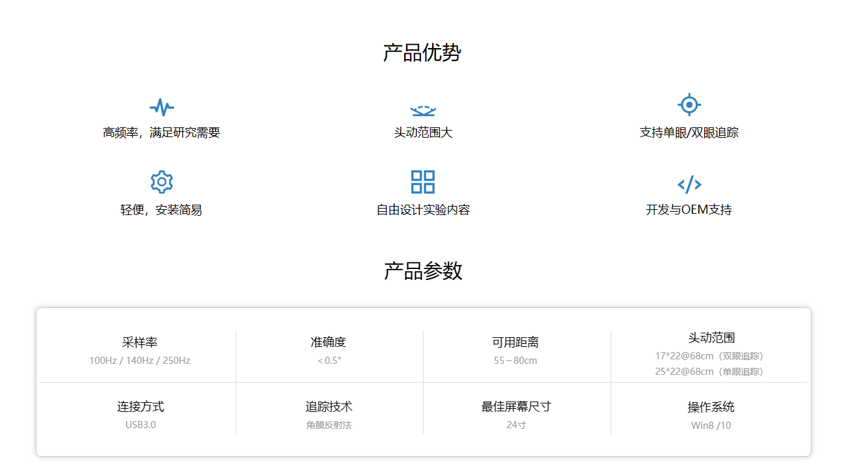Click the 追踪技术 value 角膜反射法

click(x=329, y=425)
